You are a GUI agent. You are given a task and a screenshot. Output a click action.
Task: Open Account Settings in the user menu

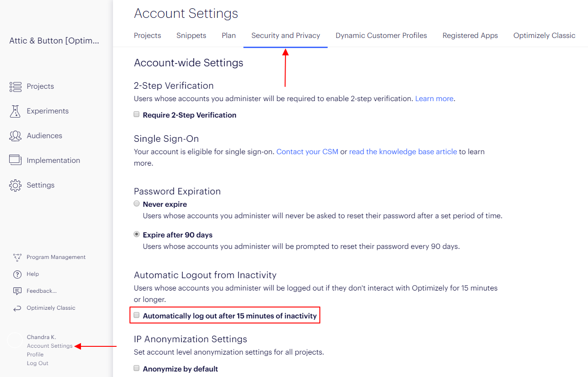tap(50, 346)
